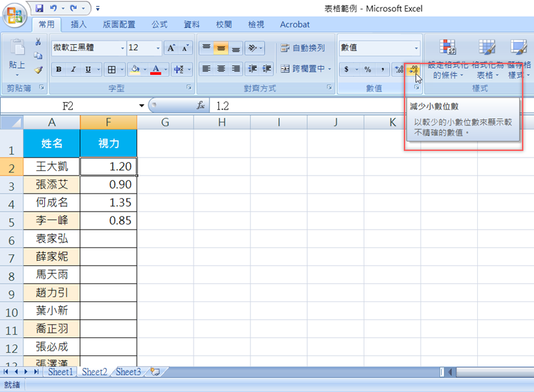Open the Sheet2 worksheet tab
Viewport: 534px width, 392px height.
coord(94,371)
